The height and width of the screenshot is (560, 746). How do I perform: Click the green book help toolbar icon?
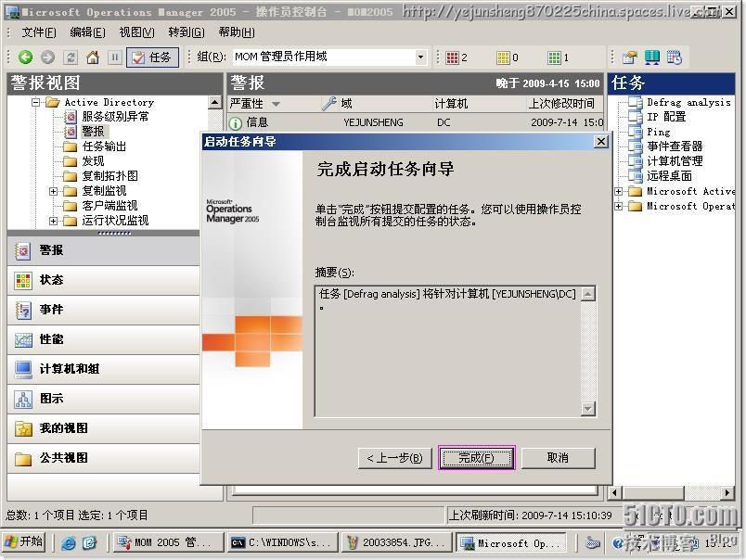coord(651,57)
